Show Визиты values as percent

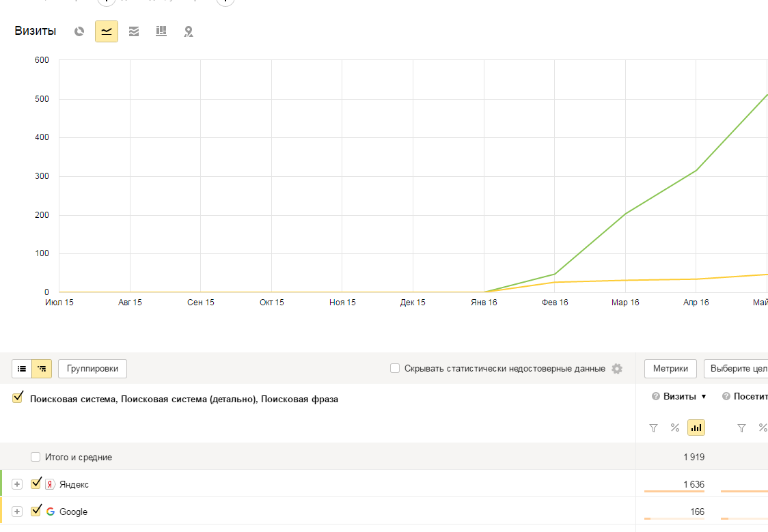click(x=675, y=428)
